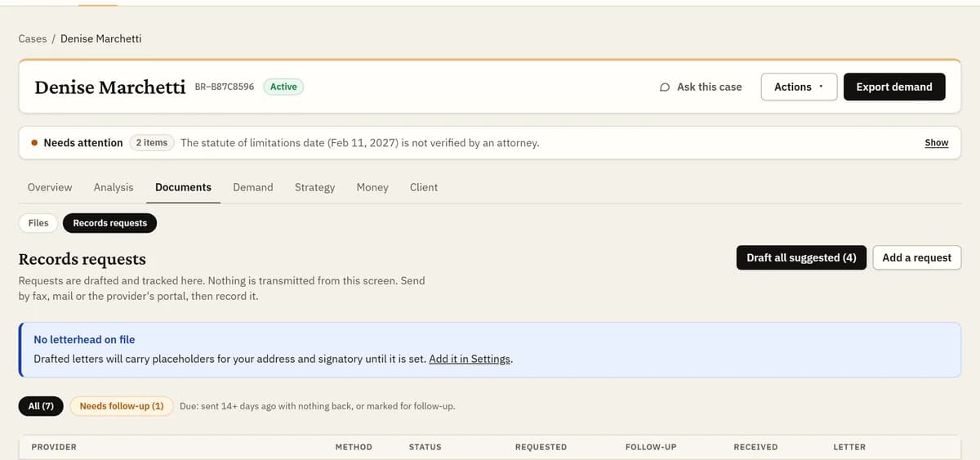Viewport: 980px width, 460px height.
Task: Follow the Add it in Settings link
Action: tap(470, 359)
